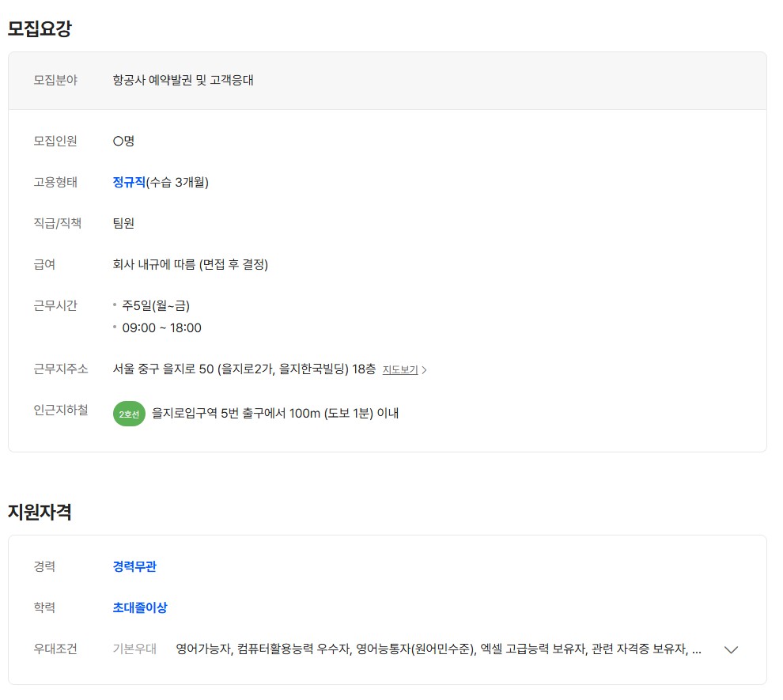This screenshot has height=700, width=783.
Task: Click the 영어가능자 preferred qualifications text
Action: click(x=439, y=649)
